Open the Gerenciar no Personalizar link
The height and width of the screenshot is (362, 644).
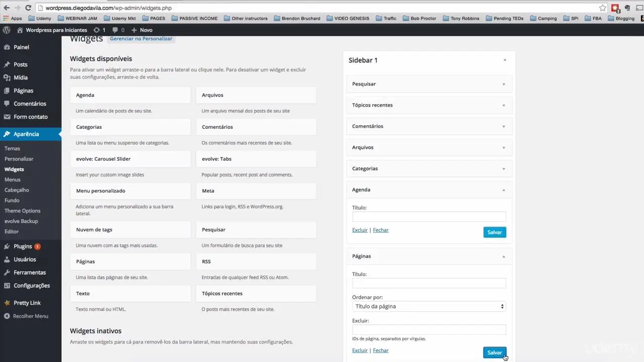coord(141,39)
